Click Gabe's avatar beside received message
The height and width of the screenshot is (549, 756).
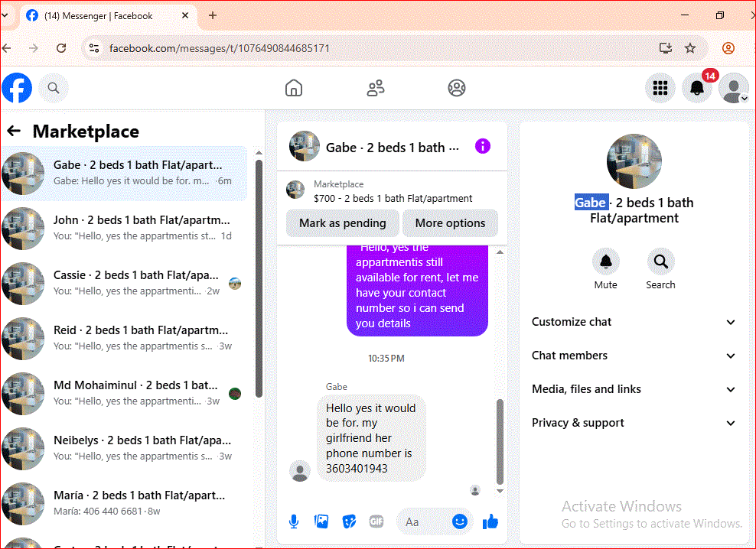[300, 470]
